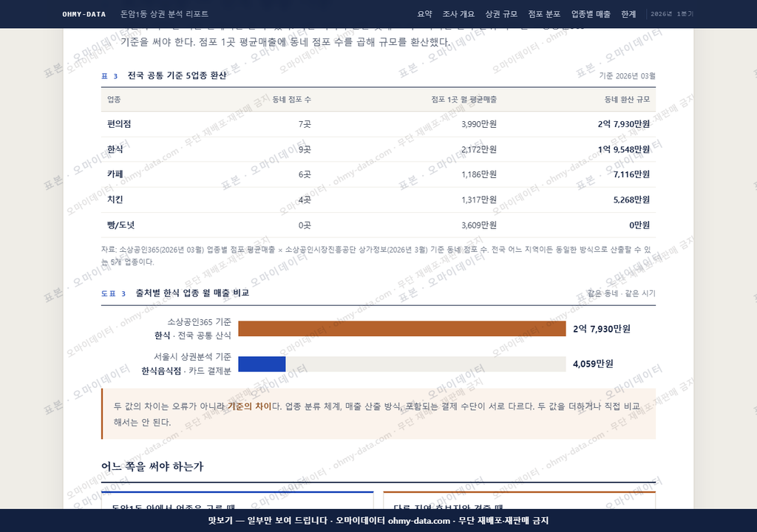Image resolution: width=757 pixels, height=532 pixels.
Task: Select the 0곳 cell in 빵/도넛 row
Action: click(x=305, y=225)
